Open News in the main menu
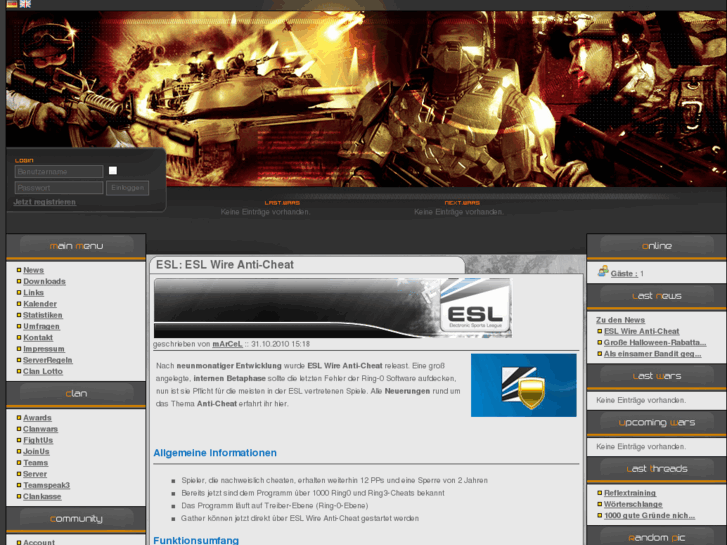 [33, 270]
